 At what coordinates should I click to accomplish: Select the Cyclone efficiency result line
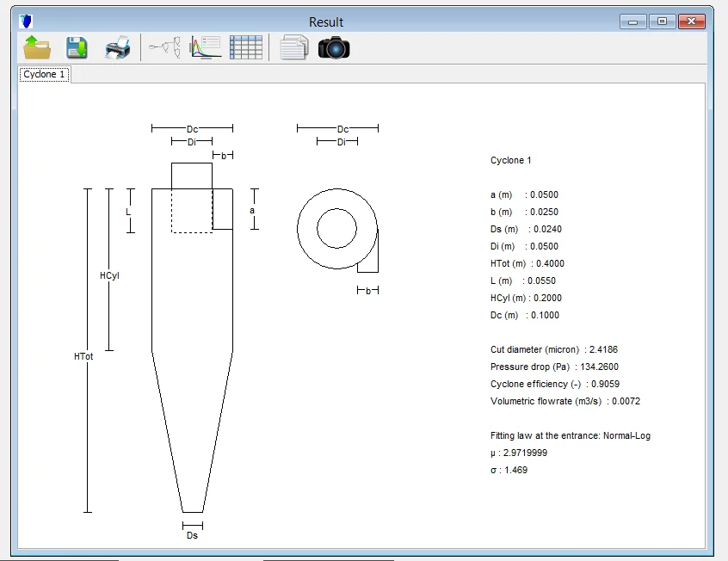coord(555,385)
